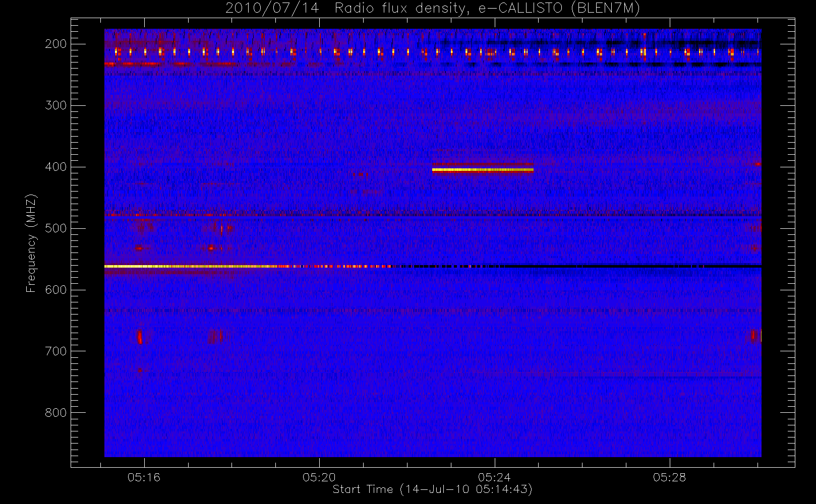
Task: Click the 800 frequency axis label
Action: [56, 413]
